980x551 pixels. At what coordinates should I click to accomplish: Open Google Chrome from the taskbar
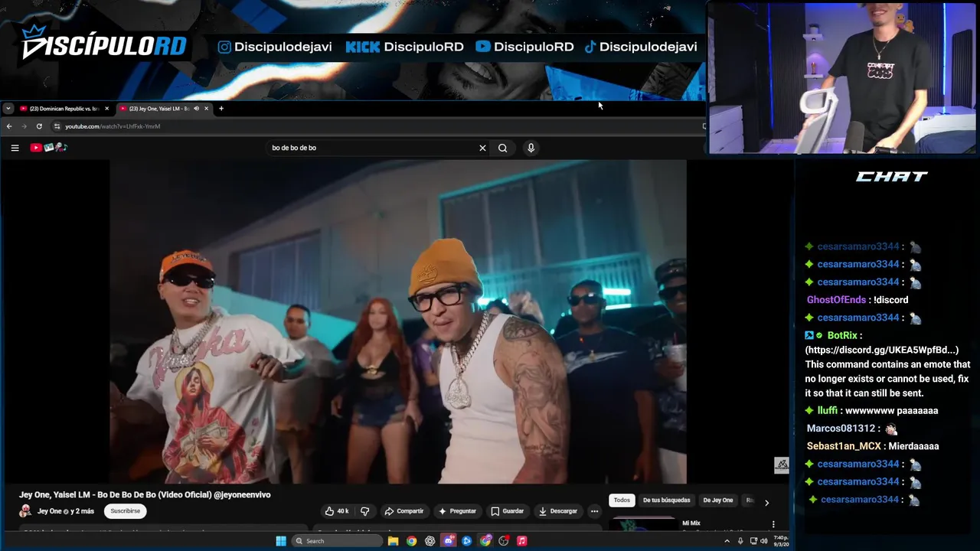411,541
